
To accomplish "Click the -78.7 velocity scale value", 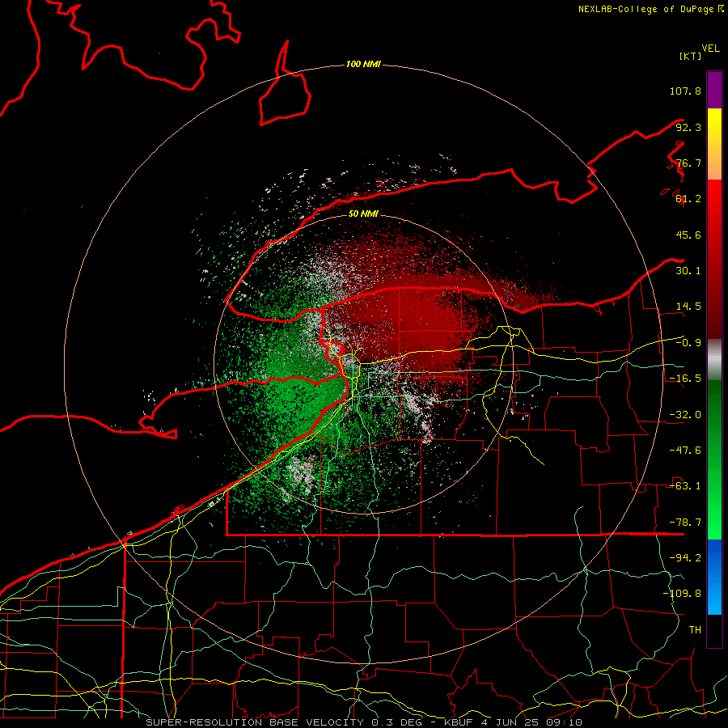I will coord(685,523).
